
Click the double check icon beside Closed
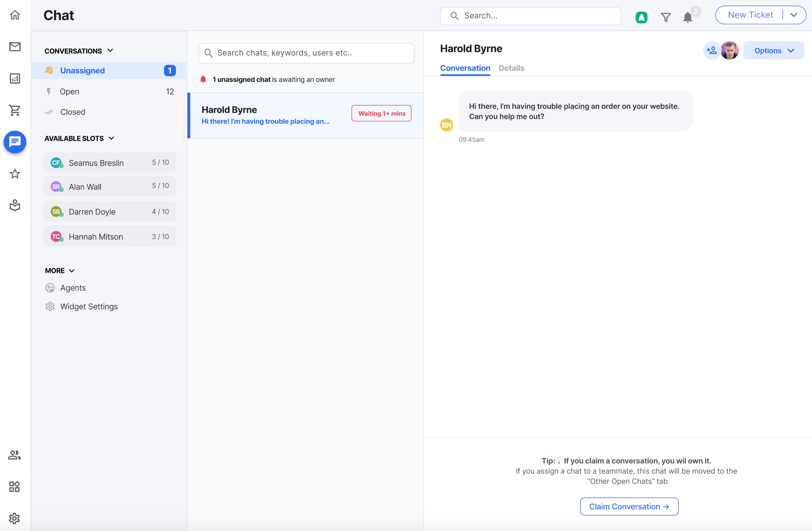[49, 112]
